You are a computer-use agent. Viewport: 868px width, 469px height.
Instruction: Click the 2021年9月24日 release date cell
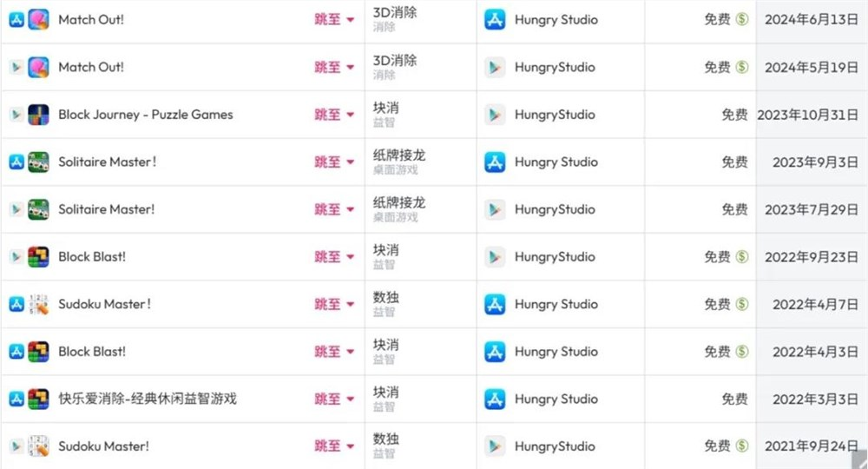[812, 446]
